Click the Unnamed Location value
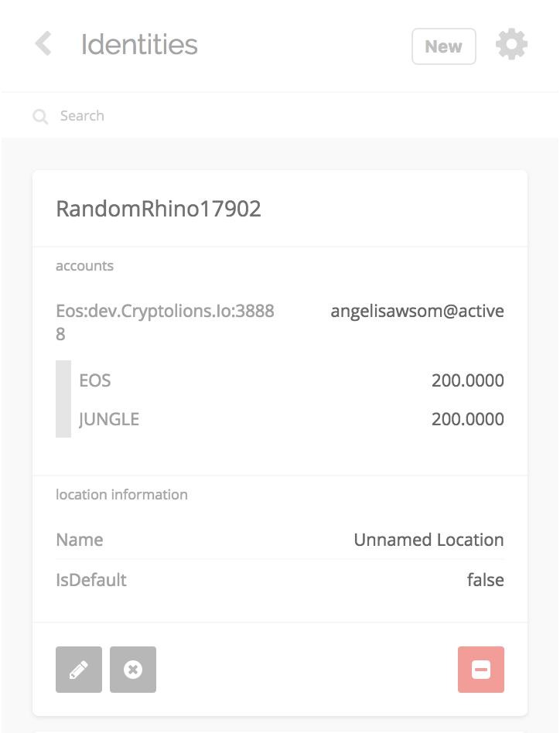This screenshot has width=560, height=733. 429,540
